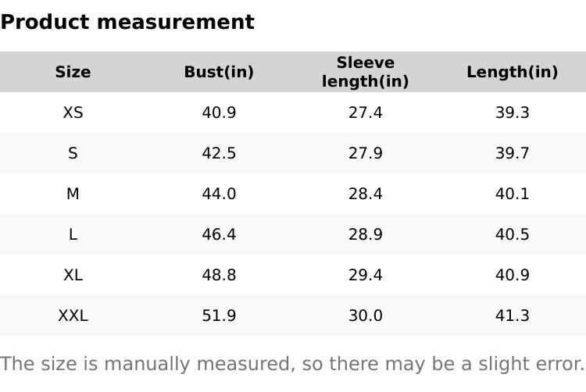The image size is (586, 392).
Task: Click bust value 46.4 for L
Action: click(219, 234)
